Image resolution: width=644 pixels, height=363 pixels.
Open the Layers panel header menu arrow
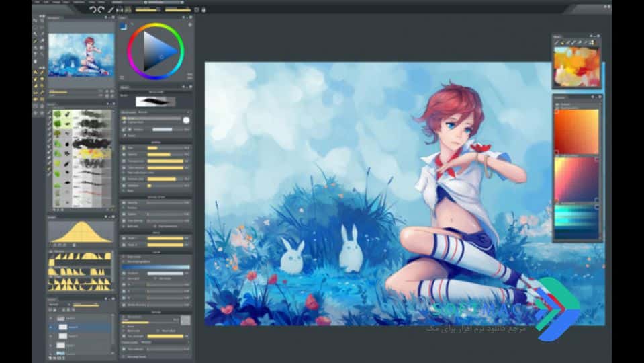[x=106, y=299]
